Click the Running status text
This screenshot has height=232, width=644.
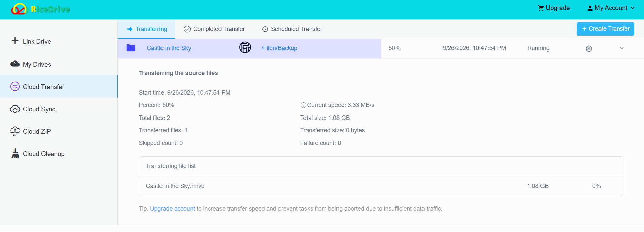coord(538,48)
